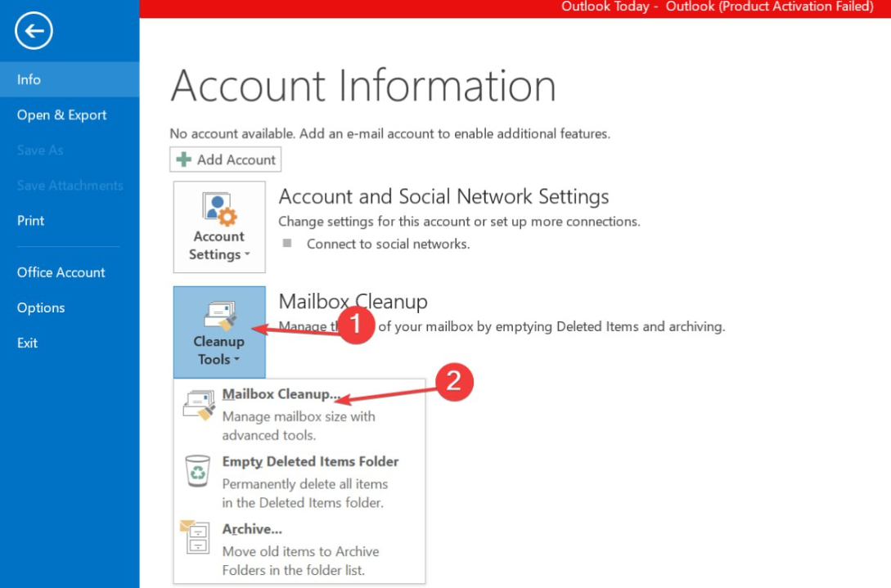Click the back arrow circle icon

click(34, 31)
